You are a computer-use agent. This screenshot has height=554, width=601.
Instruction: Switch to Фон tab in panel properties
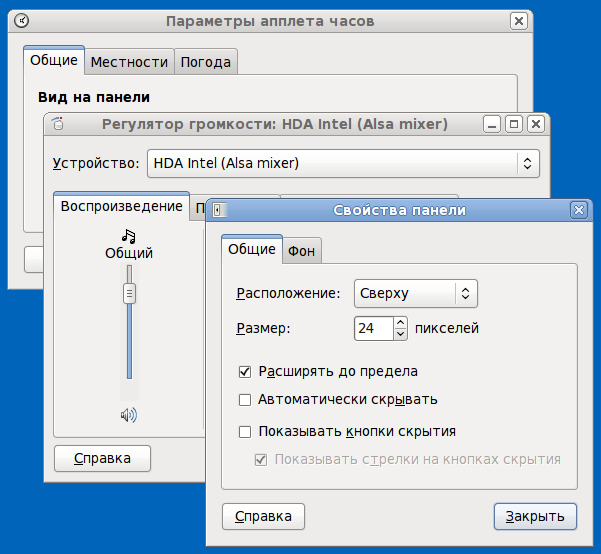coord(301,251)
